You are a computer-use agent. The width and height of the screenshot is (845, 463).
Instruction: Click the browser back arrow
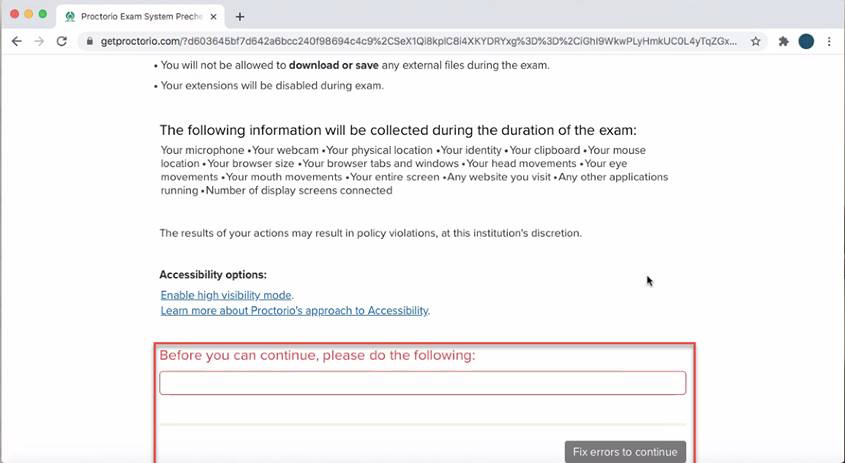pos(16,42)
